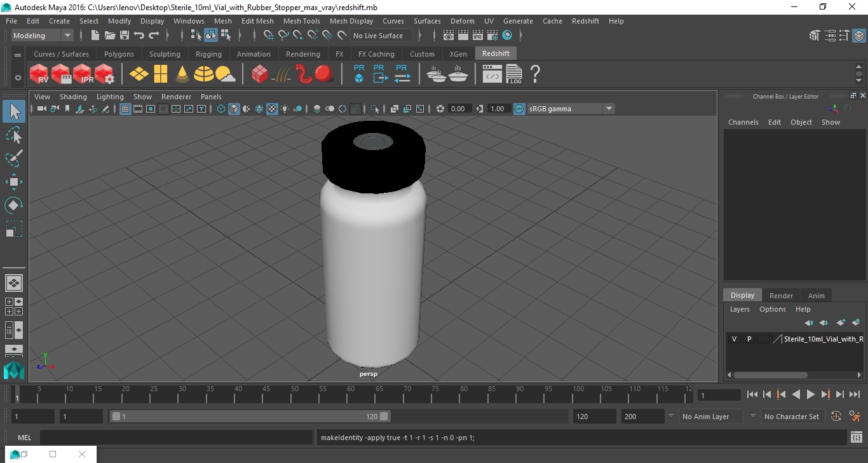Create a Redshift sun and sky
This screenshot has height=463, width=868.
226,75
